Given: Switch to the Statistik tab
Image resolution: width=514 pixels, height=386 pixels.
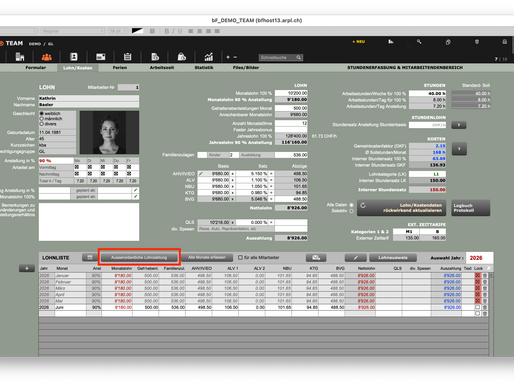Looking at the screenshot, I should click(204, 68).
